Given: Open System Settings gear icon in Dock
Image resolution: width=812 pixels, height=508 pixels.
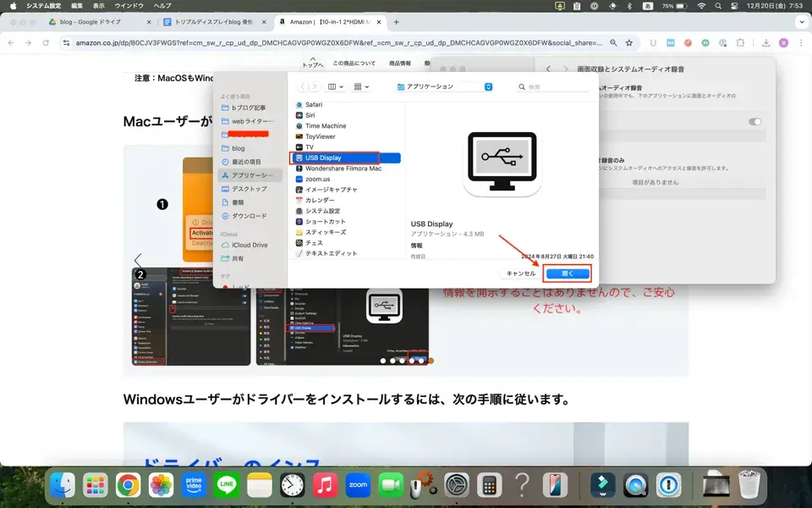Looking at the screenshot, I should pyautogui.click(x=457, y=486).
